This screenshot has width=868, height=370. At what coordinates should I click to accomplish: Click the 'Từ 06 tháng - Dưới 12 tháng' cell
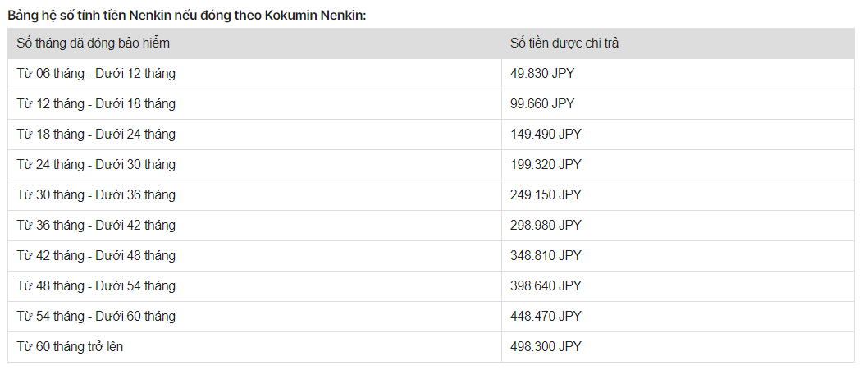tap(254, 74)
